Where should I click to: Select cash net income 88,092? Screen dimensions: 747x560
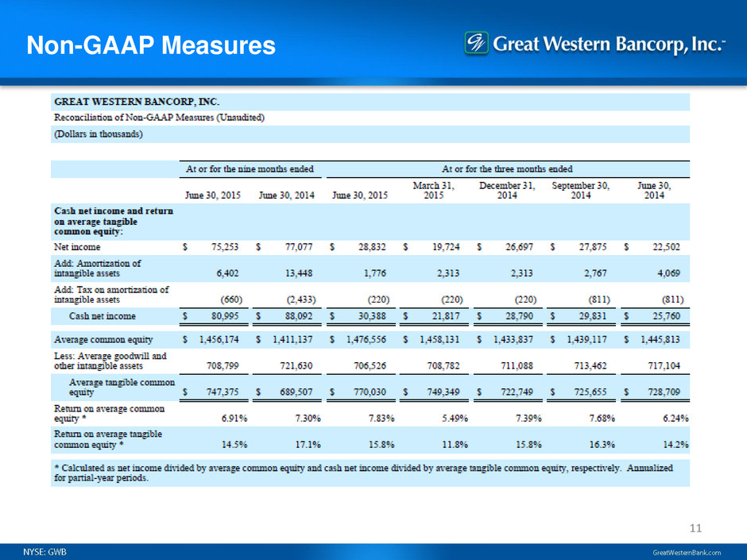tap(299, 316)
